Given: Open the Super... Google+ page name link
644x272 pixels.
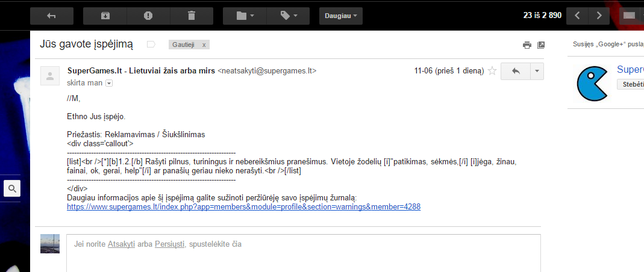Looking at the screenshot, I should point(631,69).
